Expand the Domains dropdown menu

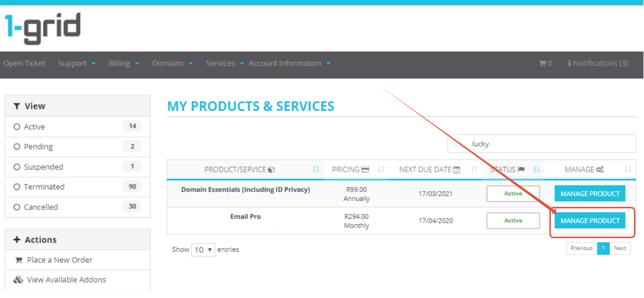(x=173, y=63)
